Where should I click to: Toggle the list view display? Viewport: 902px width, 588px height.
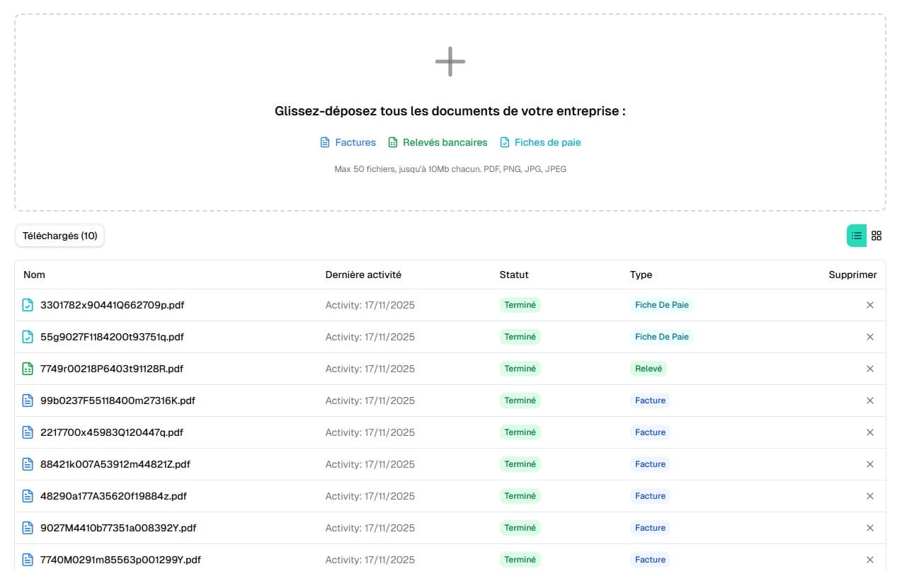(856, 235)
